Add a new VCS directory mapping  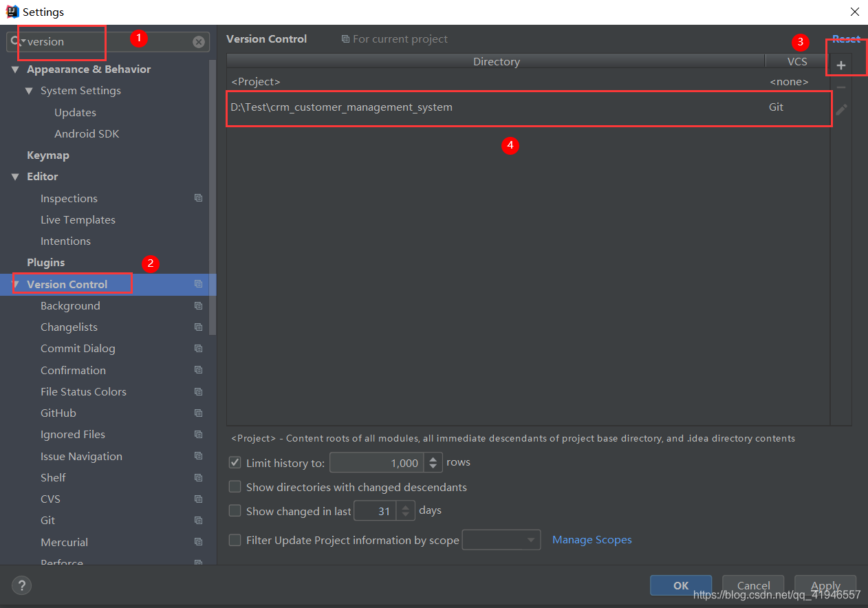coord(840,65)
